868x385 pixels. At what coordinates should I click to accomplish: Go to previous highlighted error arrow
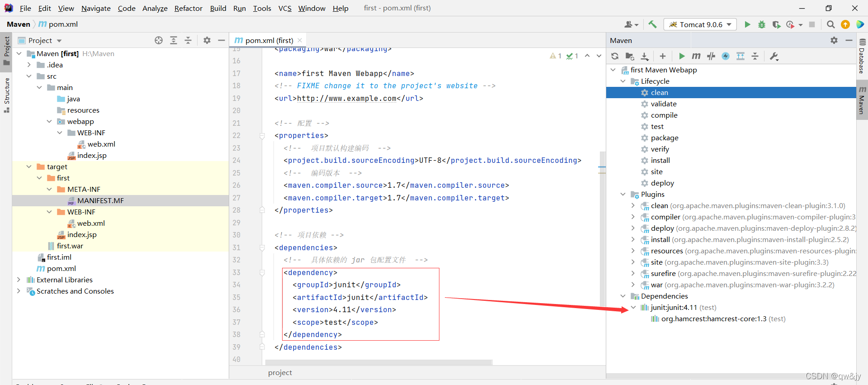click(587, 56)
